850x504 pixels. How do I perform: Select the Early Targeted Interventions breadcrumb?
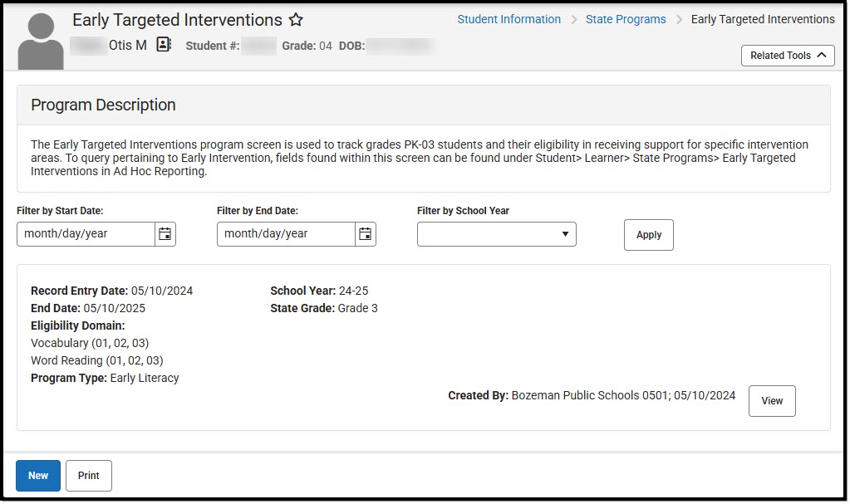click(x=762, y=18)
